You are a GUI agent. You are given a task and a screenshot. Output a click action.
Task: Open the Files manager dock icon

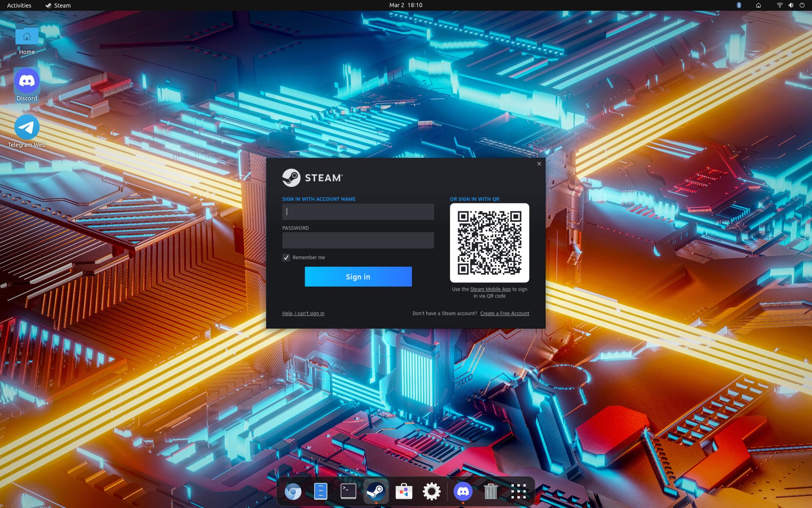[x=321, y=491]
